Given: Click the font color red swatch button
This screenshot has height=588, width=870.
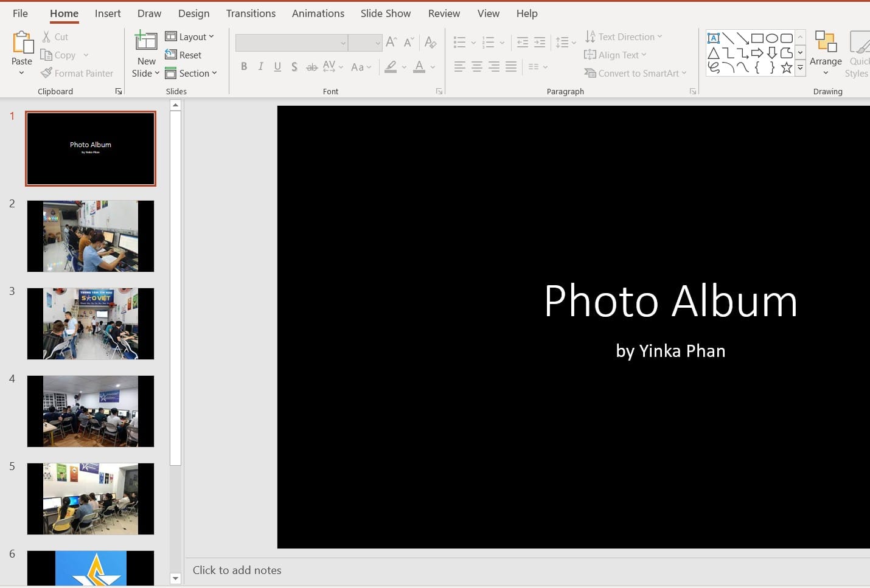Looking at the screenshot, I should point(419,67).
